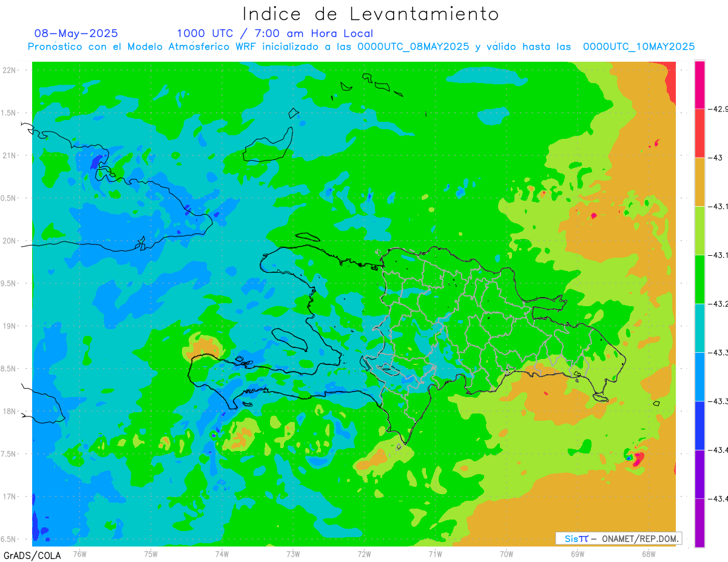
Task: Click the "19N" latitude label
Action: click(x=10, y=326)
